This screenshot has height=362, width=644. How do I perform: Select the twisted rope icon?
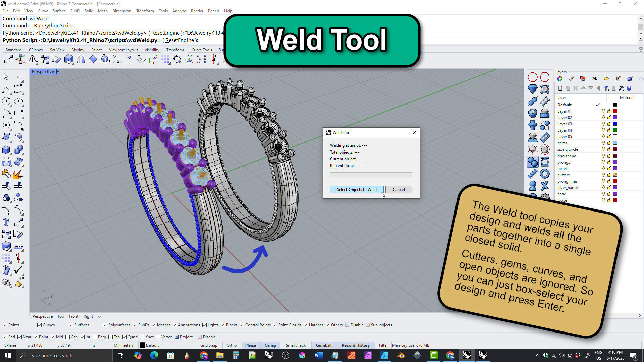533,174
